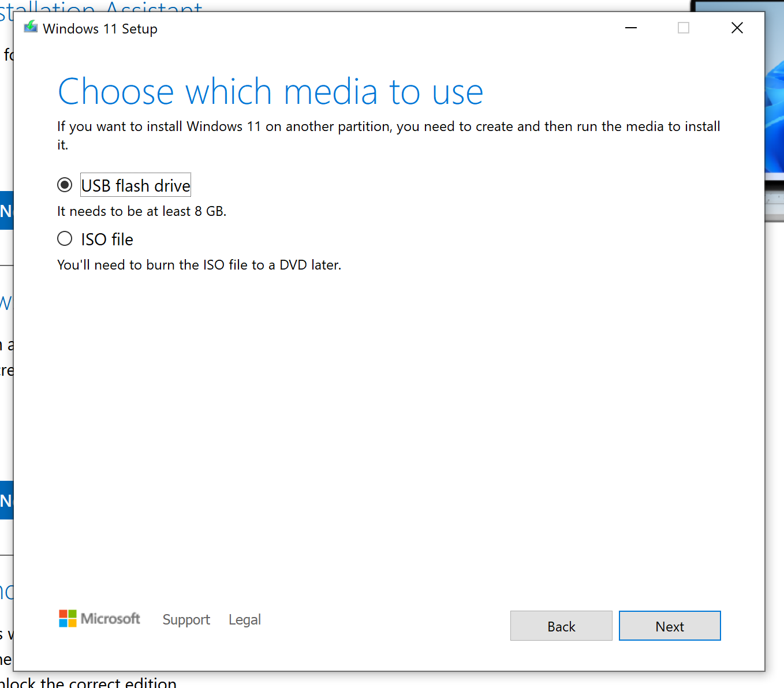Screen dimensions: 784x688
Task: Click the Next button
Action: point(670,626)
